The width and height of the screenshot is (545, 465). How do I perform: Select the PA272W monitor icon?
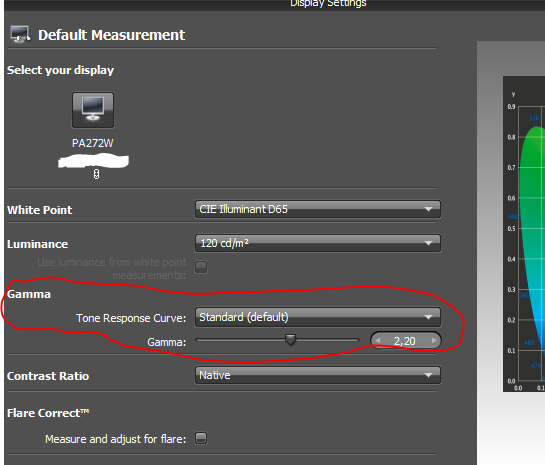pos(93,110)
